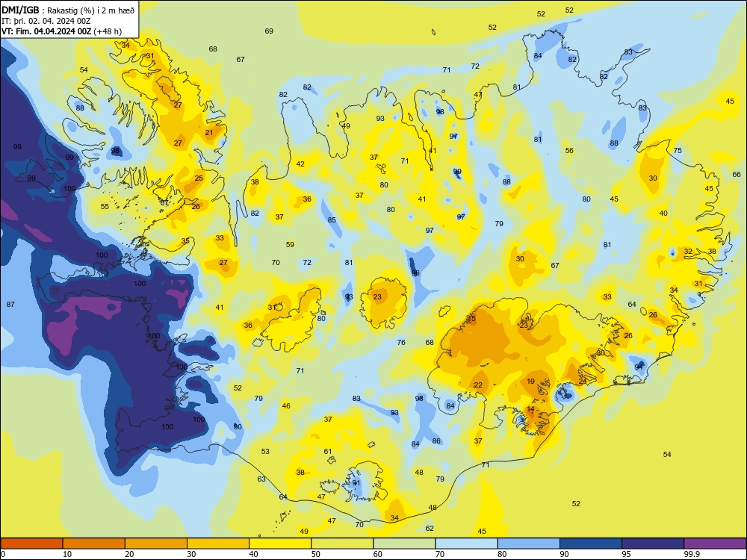
Task: Click the map value '90'
Action: (238, 427)
